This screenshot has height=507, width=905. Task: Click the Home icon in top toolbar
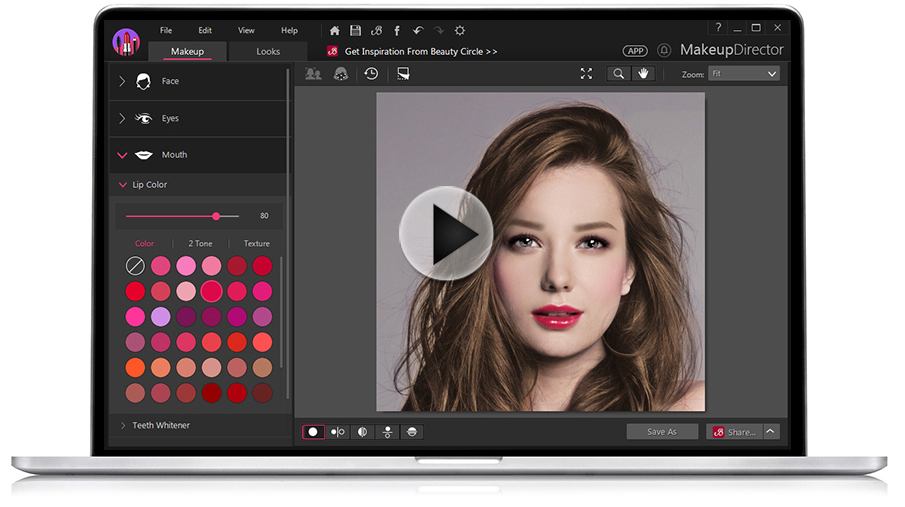[x=335, y=31]
